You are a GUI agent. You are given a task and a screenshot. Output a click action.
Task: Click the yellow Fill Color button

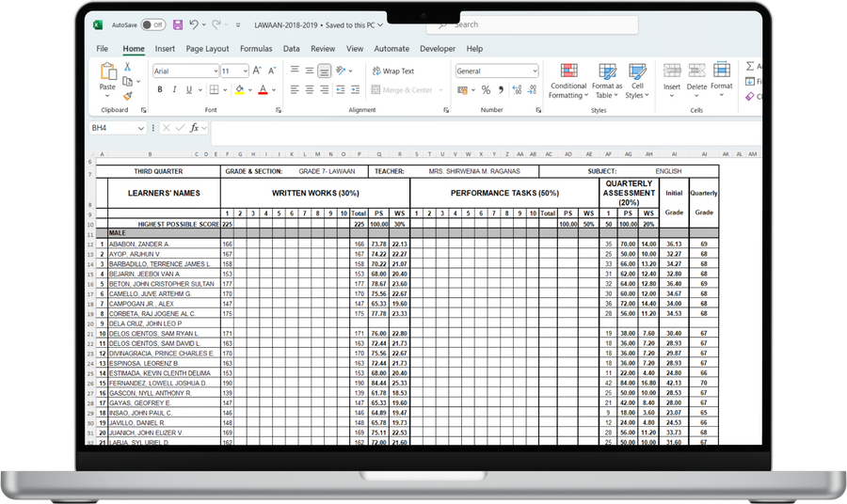(239, 89)
